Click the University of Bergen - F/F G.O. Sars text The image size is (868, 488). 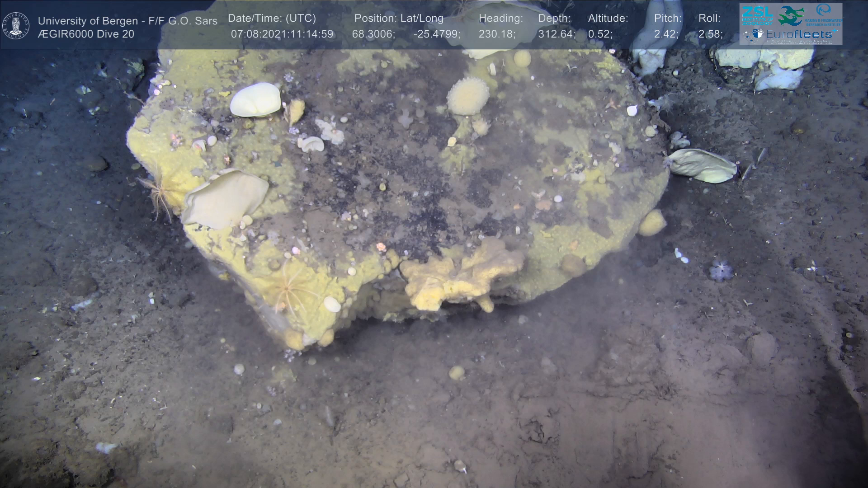127,21
